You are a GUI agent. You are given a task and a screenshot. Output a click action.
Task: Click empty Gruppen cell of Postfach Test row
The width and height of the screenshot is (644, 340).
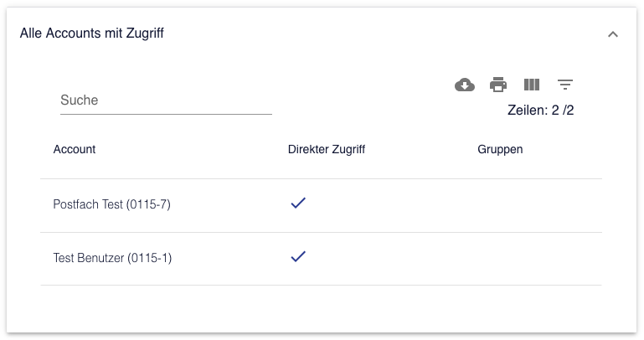(x=533, y=205)
